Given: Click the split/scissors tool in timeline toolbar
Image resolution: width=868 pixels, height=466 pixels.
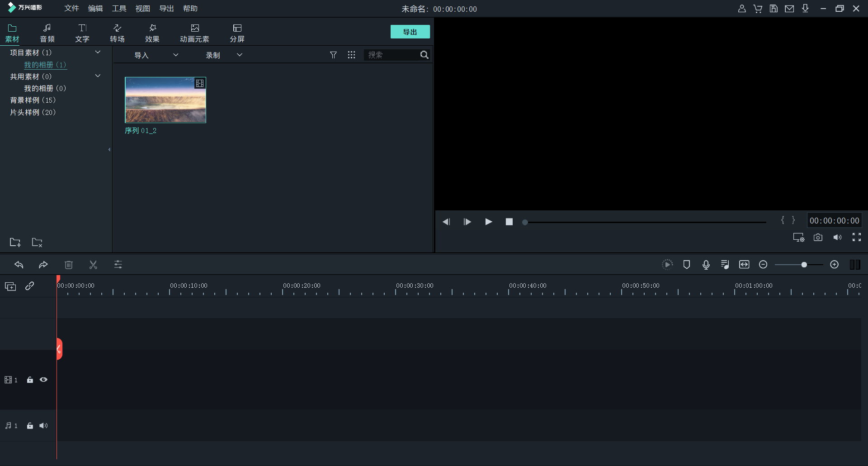Looking at the screenshot, I should [93, 265].
